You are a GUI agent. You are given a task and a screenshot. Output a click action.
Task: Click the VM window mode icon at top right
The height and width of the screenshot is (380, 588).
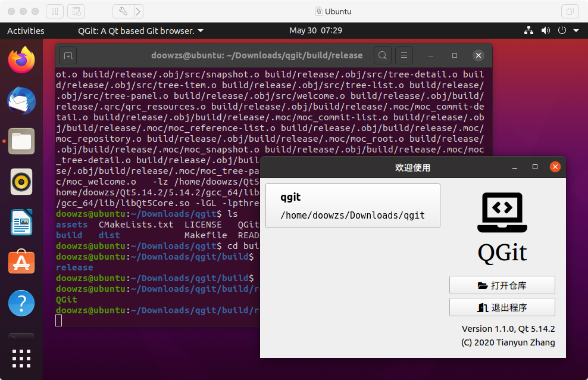tap(570, 11)
